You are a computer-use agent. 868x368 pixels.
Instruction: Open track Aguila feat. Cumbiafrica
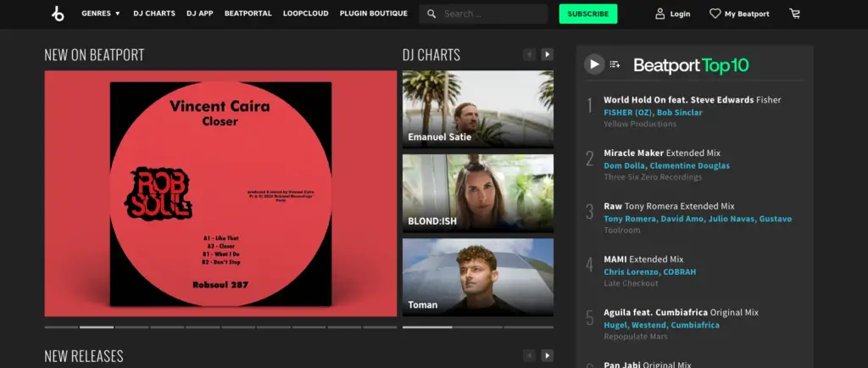(681, 312)
